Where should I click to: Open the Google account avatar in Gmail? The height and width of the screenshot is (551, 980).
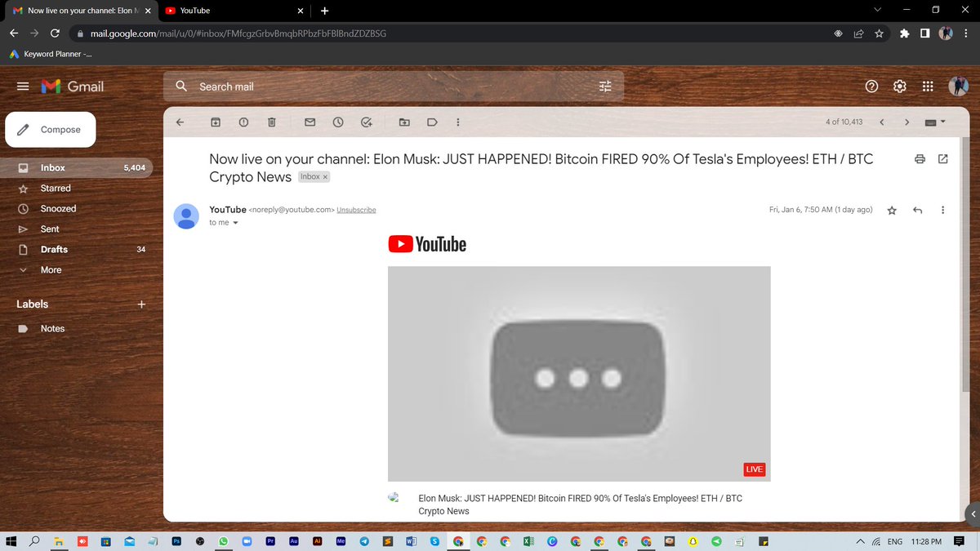tap(958, 87)
